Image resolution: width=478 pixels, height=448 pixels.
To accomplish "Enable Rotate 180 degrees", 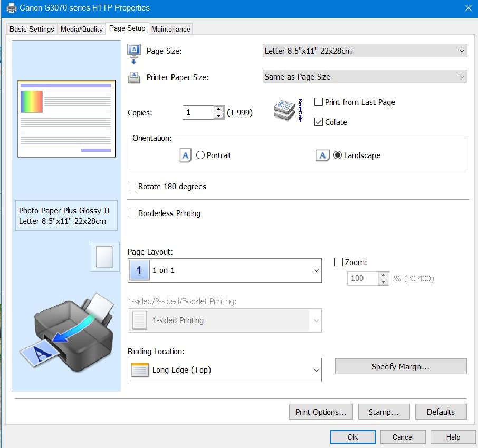I will click(132, 186).
